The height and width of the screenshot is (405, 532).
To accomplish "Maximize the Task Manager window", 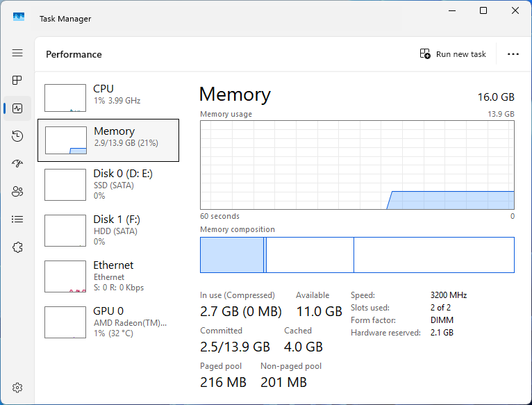I will tap(483, 10).
